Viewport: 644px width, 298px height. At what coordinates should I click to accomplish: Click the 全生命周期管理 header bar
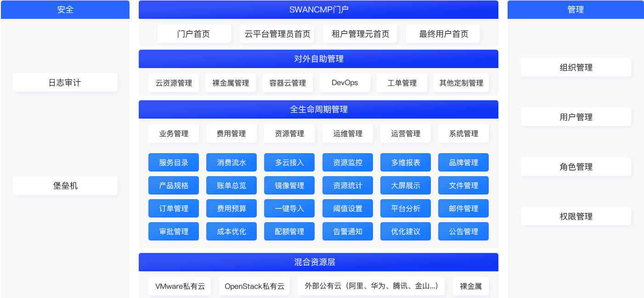pyautogui.click(x=318, y=109)
